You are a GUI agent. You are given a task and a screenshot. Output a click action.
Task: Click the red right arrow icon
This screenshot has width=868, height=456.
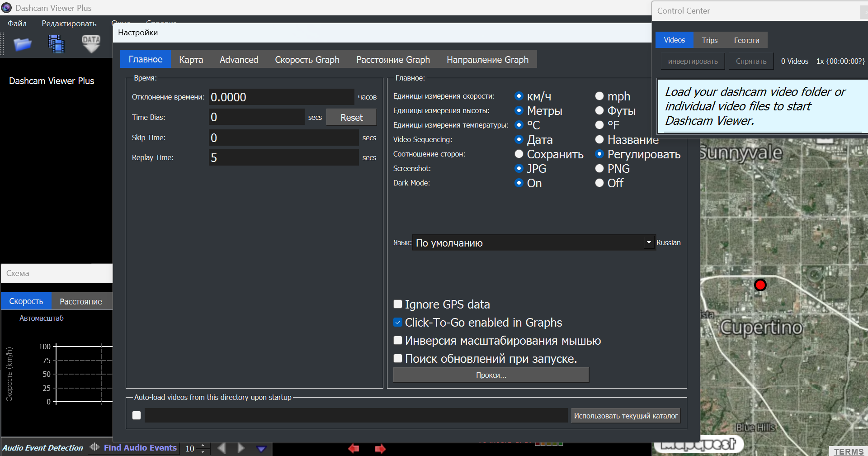click(x=380, y=449)
